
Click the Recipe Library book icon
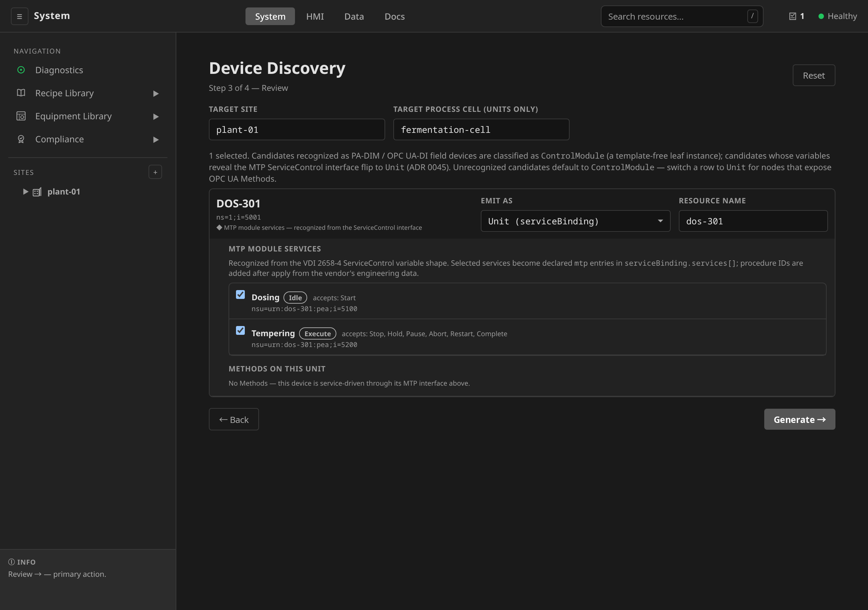21,93
